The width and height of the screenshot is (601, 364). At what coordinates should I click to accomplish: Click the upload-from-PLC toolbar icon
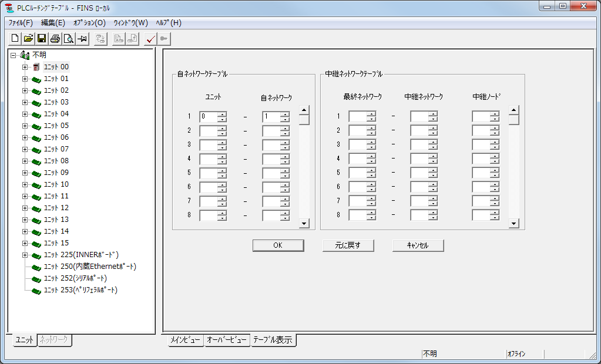pyautogui.click(x=132, y=38)
